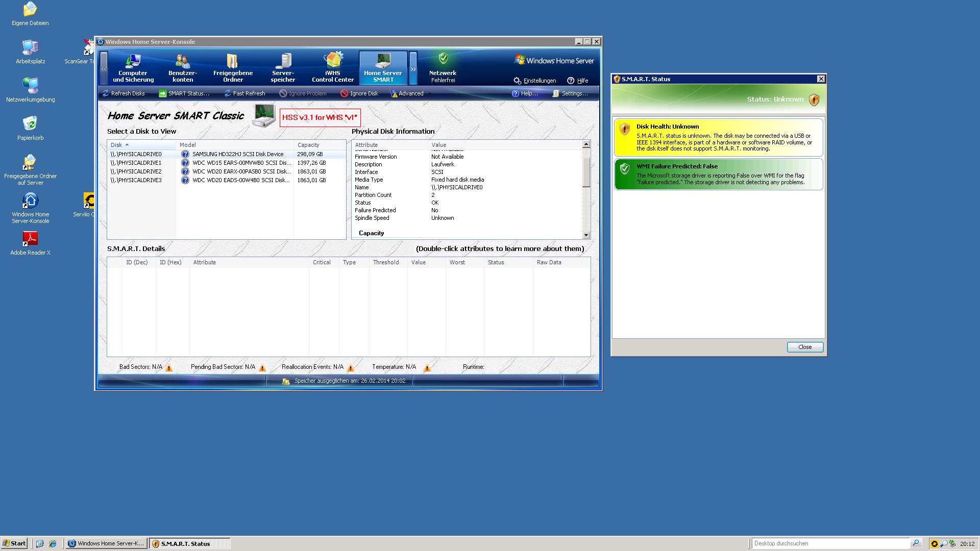Image resolution: width=980 pixels, height=551 pixels.
Task: Click Threshold column header
Action: (388, 262)
